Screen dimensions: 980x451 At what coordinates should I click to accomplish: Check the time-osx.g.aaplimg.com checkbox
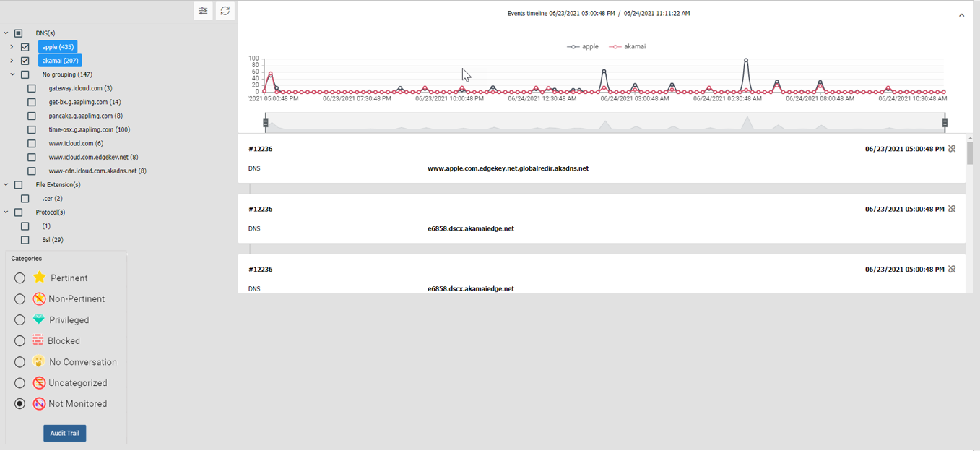pyautogui.click(x=32, y=130)
